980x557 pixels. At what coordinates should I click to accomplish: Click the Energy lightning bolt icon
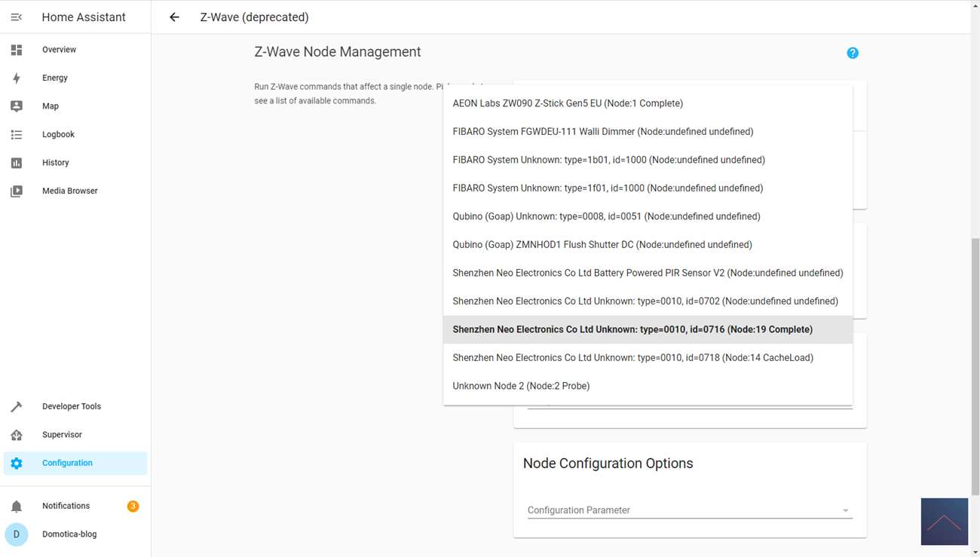tap(17, 78)
